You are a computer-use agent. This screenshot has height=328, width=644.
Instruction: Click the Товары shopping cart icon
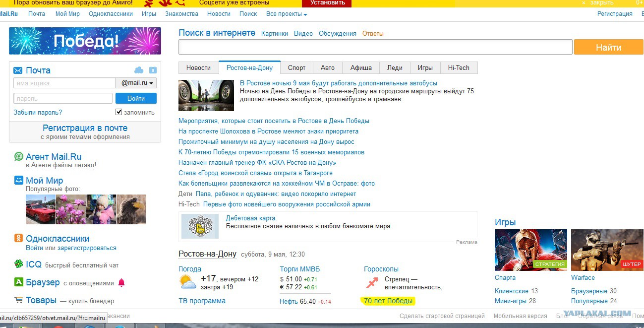pyautogui.click(x=18, y=300)
